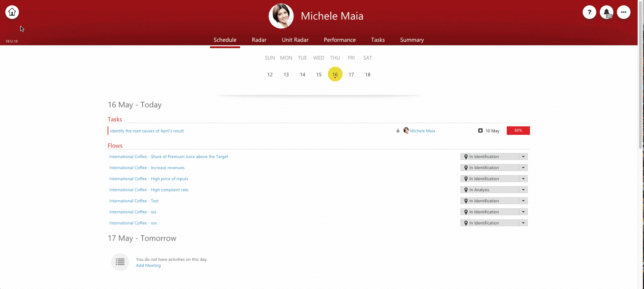644x289 pixels.
Task: Click the priority flame icon on the task row
Action: coord(398,131)
